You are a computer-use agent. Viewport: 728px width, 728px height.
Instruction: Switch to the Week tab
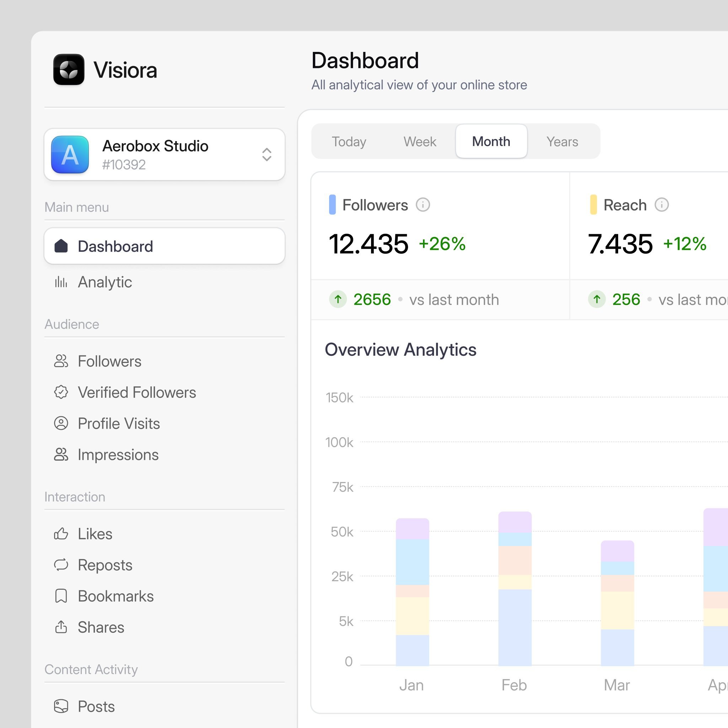pos(419,142)
